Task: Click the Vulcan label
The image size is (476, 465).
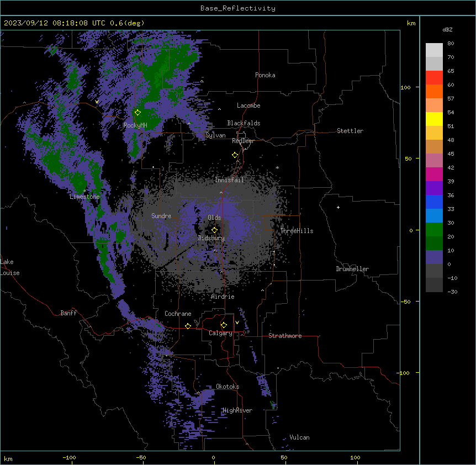Action: 299,437
